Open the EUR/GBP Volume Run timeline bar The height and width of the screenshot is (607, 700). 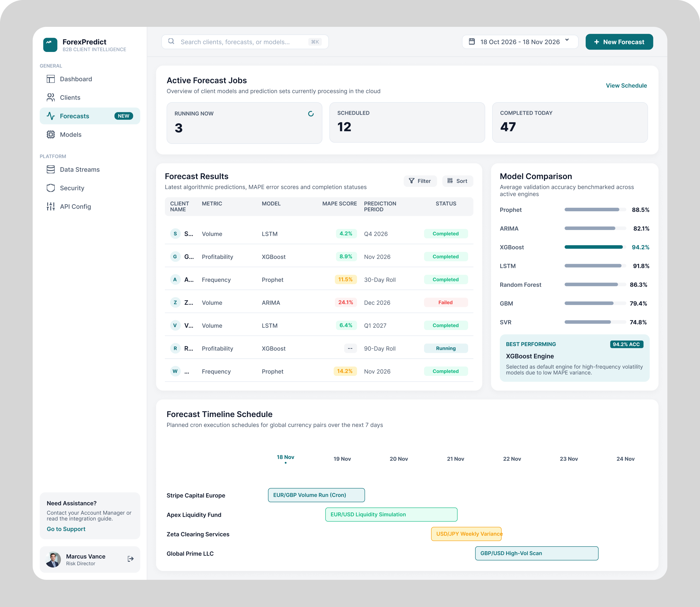click(x=316, y=495)
